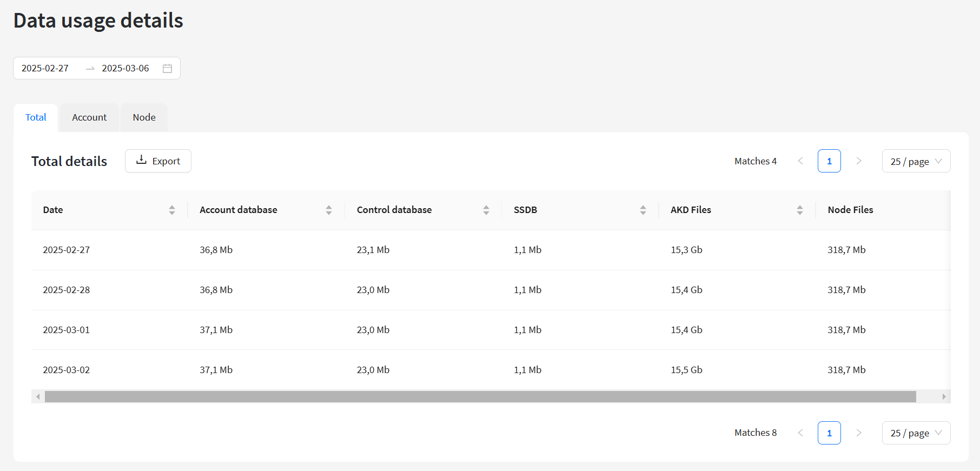The image size is (980, 471).
Task: Sort by Date column using sort arrows
Action: pyautogui.click(x=172, y=210)
